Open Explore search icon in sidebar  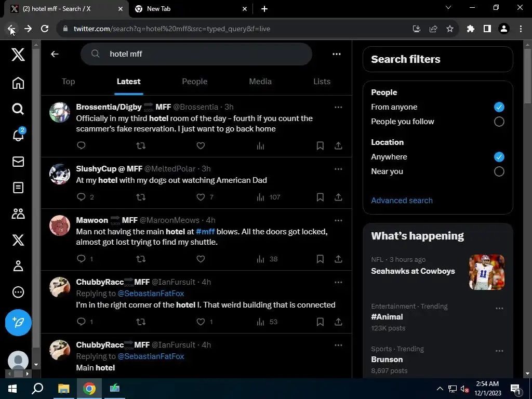pos(18,109)
